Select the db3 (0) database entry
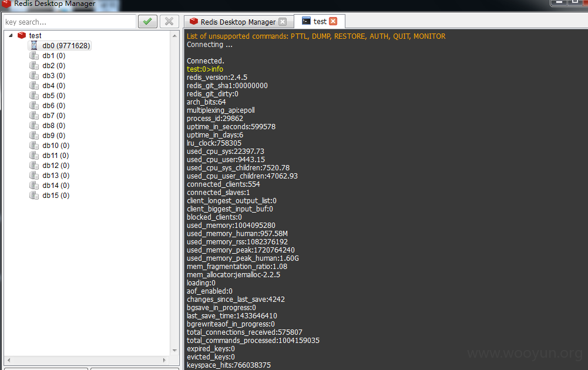 (x=53, y=75)
